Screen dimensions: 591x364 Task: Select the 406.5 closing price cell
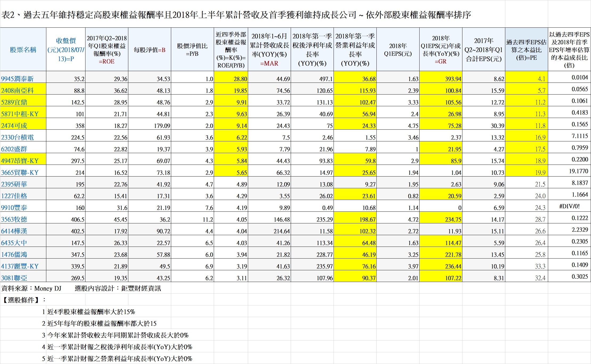(x=66, y=218)
